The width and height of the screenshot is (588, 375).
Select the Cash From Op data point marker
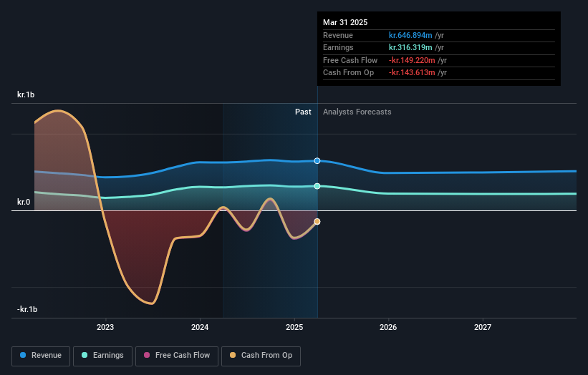(317, 222)
